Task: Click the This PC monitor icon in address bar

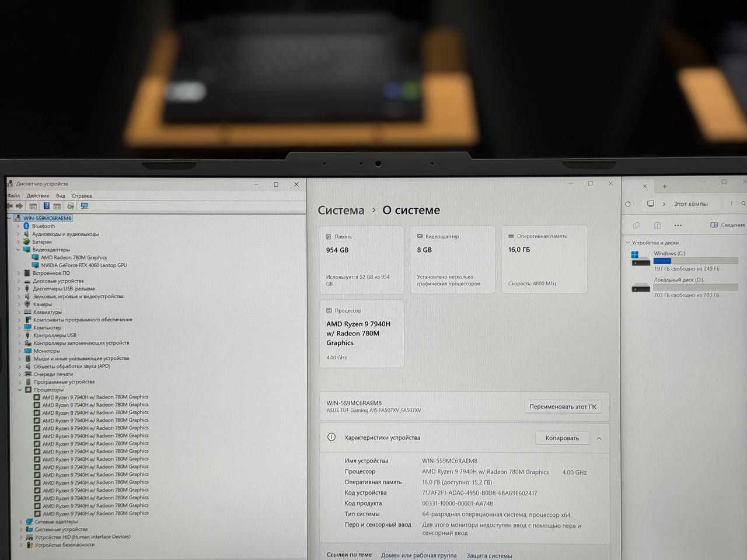Action: (651, 204)
